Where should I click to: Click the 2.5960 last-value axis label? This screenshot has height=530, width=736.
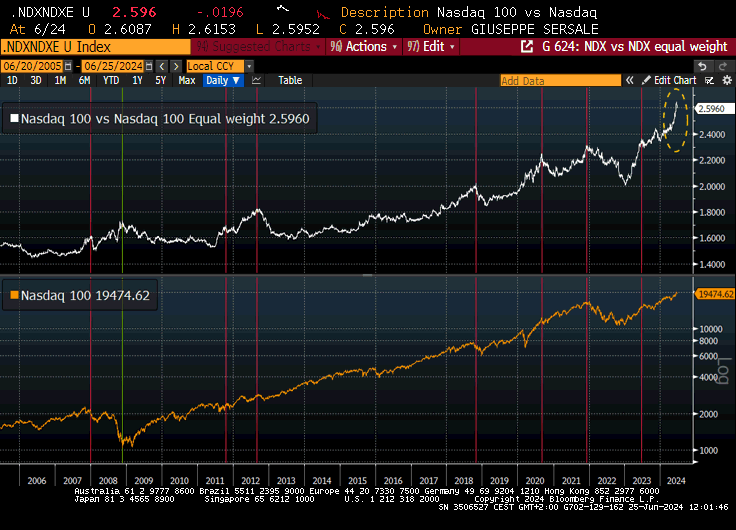point(713,109)
